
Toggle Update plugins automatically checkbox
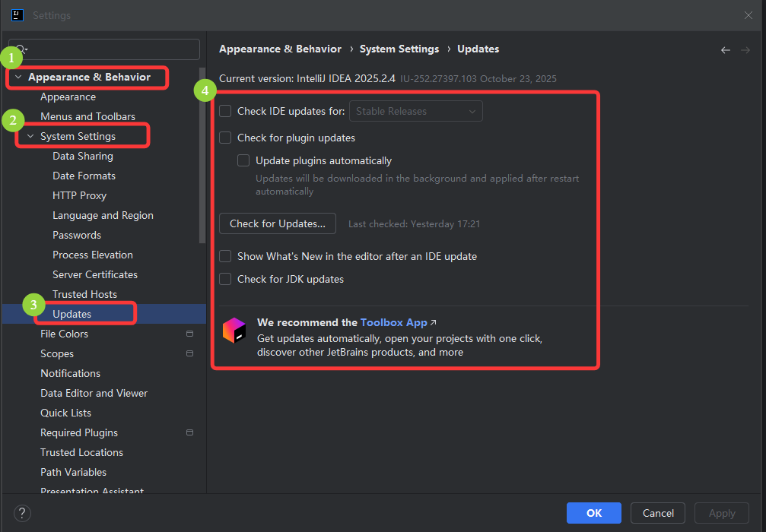coord(243,160)
